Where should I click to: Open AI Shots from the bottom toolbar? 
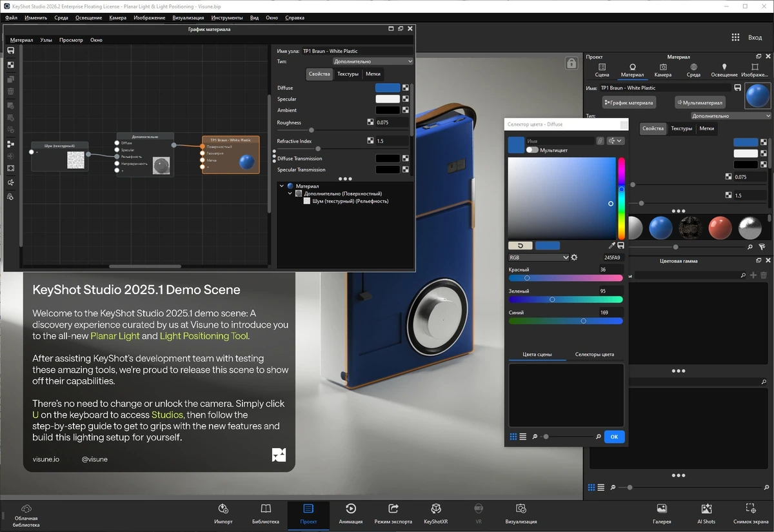[x=706, y=514]
